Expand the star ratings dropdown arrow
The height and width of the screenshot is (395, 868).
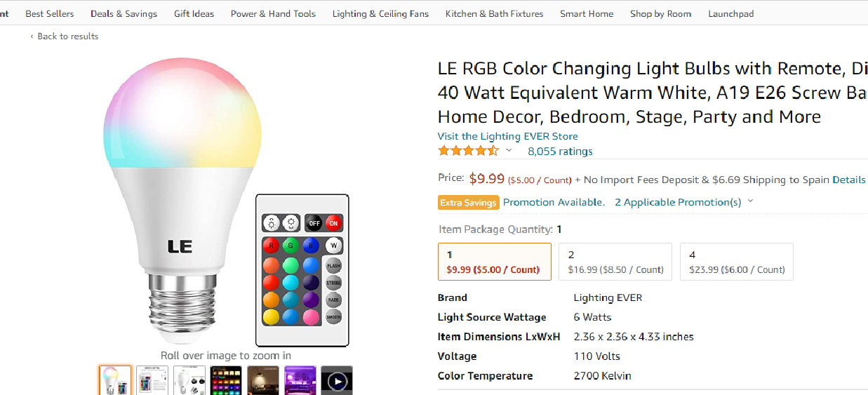[x=509, y=151]
